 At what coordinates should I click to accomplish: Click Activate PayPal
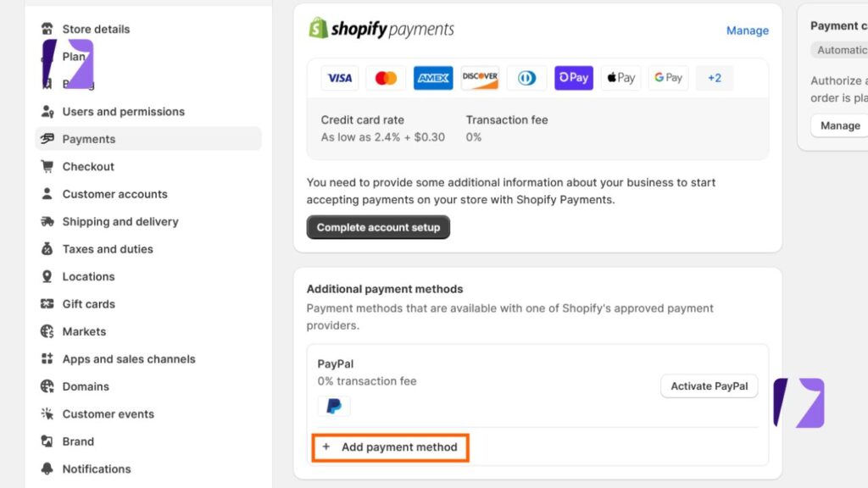click(x=709, y=385)
